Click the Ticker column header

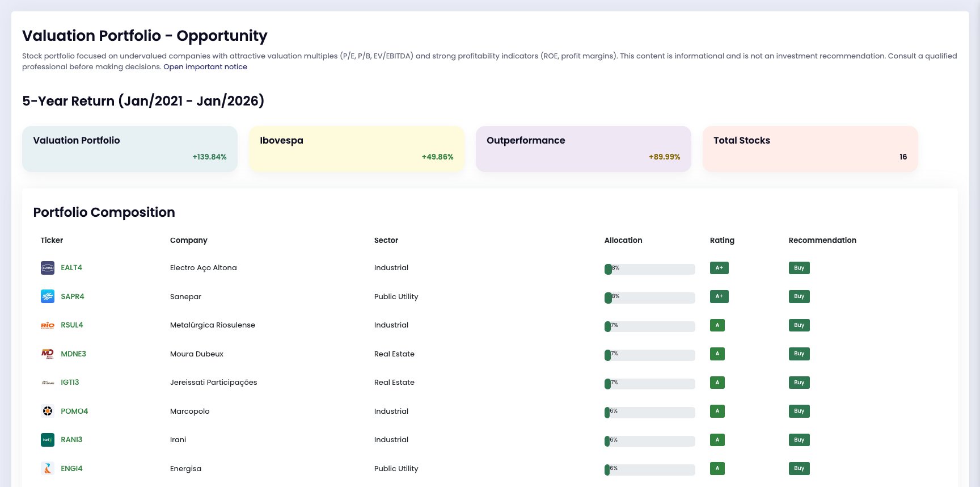coord(52,240)
